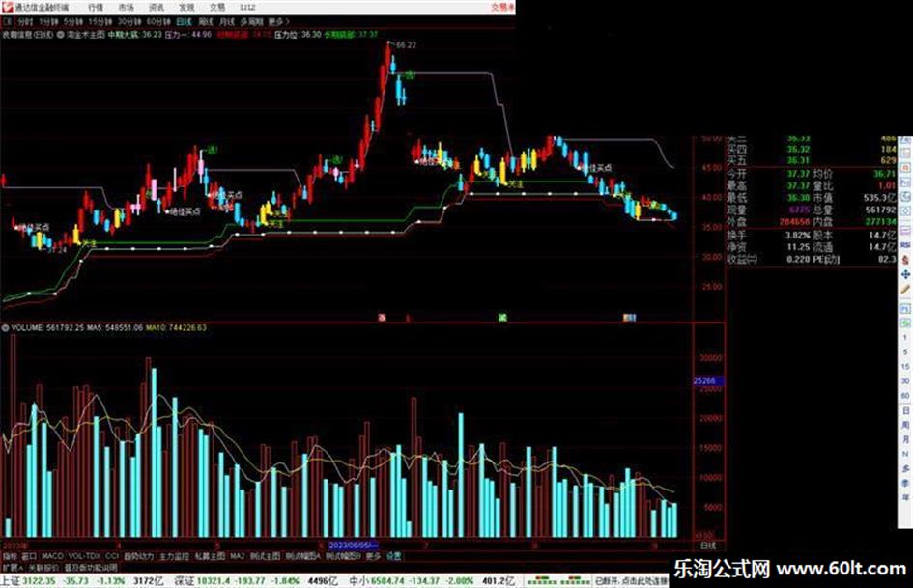Select the 1分钟 period tab
Viewport: 913px width, 588px height.
pyautogui.click(x=48, y=21)
